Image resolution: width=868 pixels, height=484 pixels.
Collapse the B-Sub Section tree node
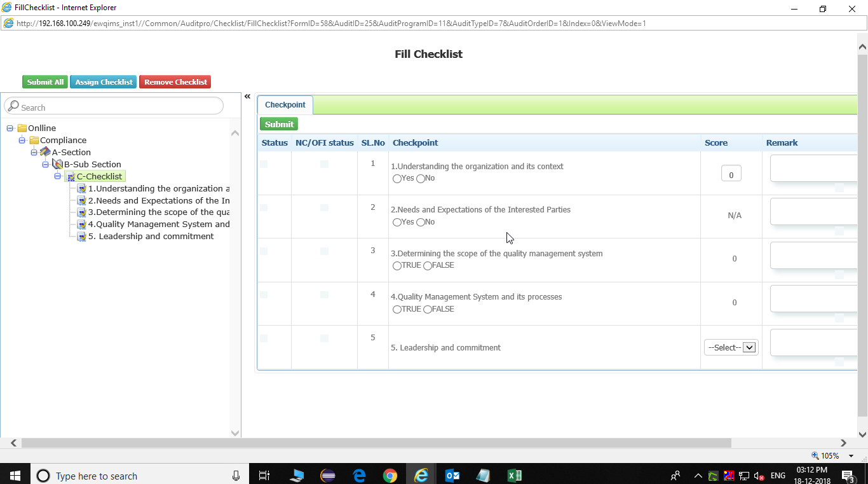tap(46, 165)
